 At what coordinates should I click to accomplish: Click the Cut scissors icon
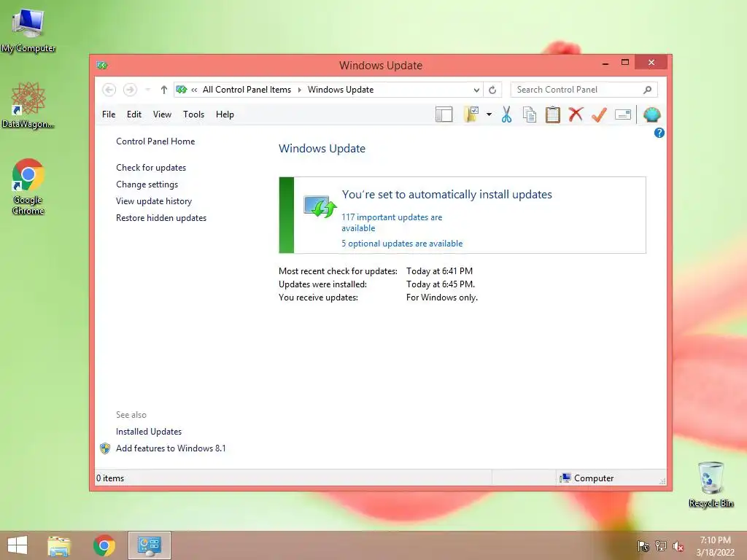(x=506, y=114)
